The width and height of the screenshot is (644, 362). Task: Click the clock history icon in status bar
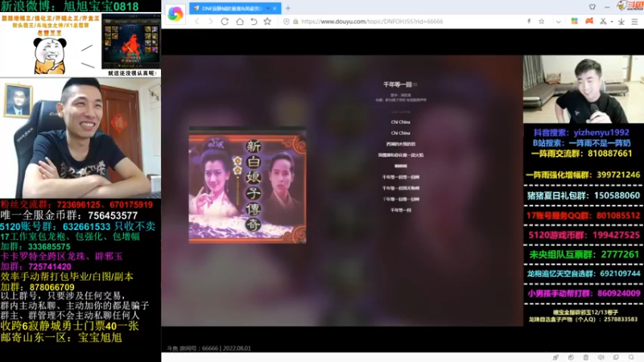click(571, 357)
